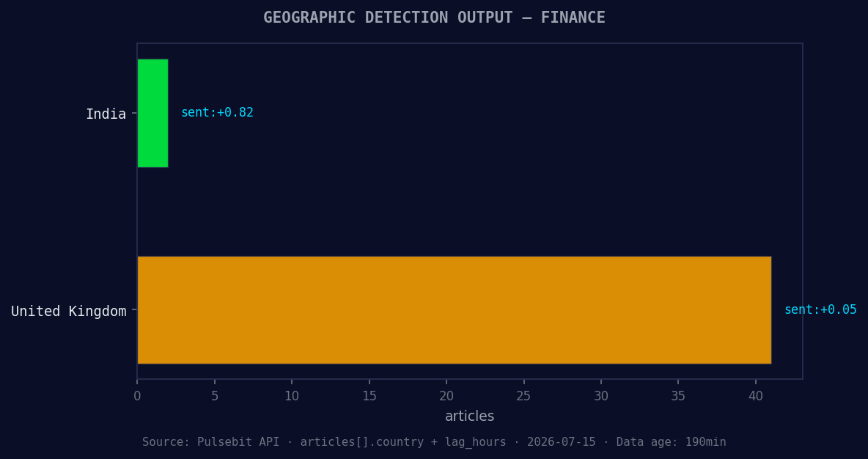Click the x-axis tick label 25
868x459 pixels.
tap(523, 397)
